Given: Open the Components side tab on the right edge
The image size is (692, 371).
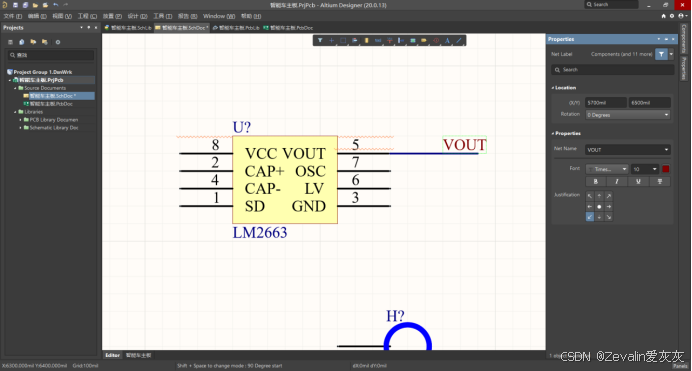Looking at the screenshot, I should (684, 38).
